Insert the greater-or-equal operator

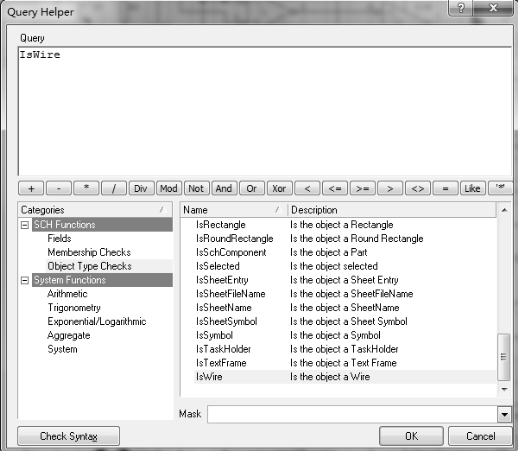tap(363, 188)
